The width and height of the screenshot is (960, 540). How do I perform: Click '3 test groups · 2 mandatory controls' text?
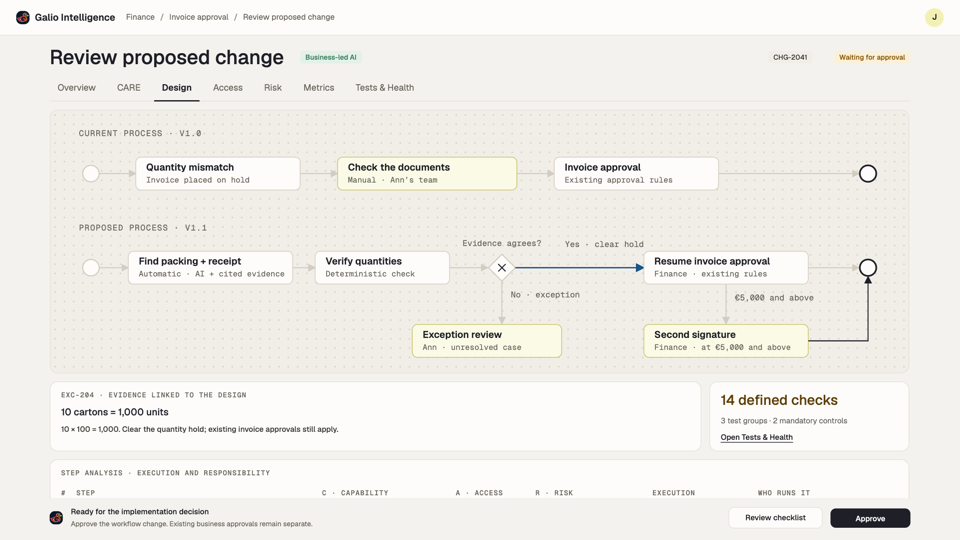pos(784,421)
